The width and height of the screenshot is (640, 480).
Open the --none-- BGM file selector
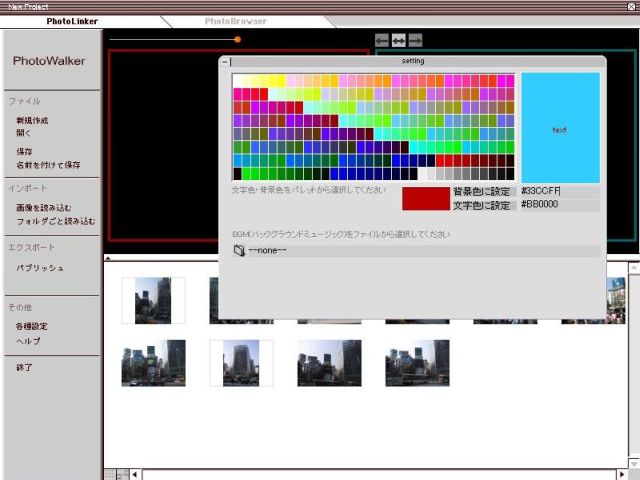click(x=420, y=250)
